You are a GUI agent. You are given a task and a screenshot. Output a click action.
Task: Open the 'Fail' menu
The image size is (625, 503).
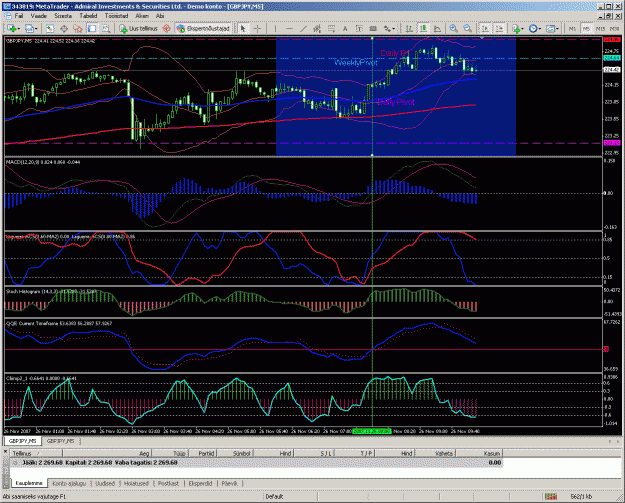coord(19,16)
